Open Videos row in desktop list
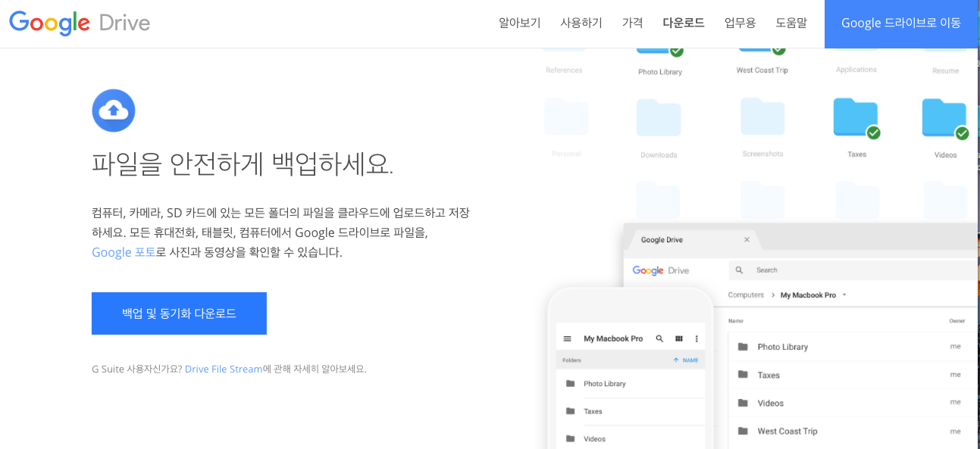 (853, 403)
